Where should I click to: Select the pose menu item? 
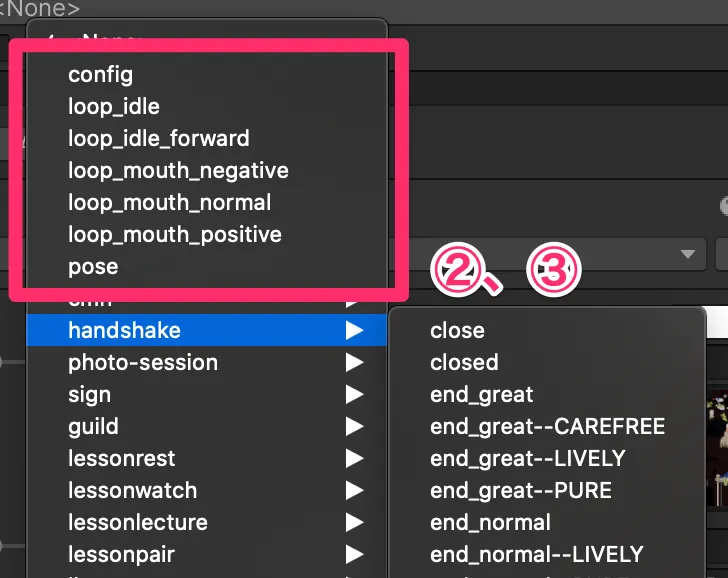tap(93, 266)
